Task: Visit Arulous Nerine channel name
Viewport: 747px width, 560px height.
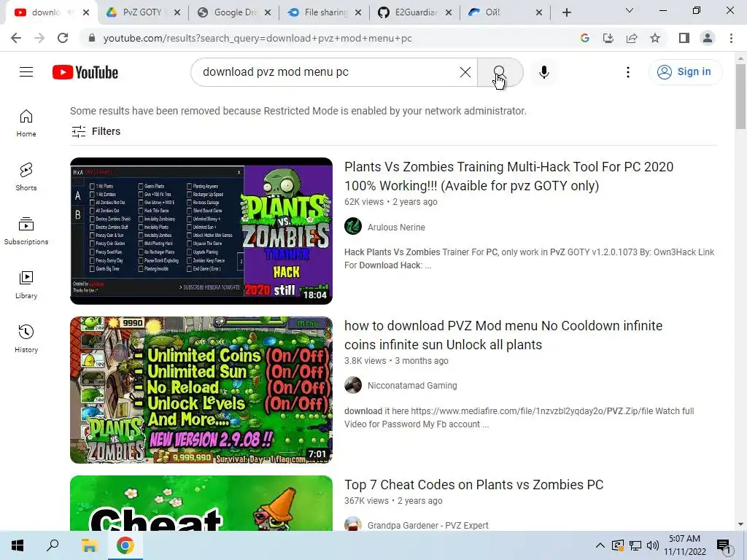Action: coord(396,227)
